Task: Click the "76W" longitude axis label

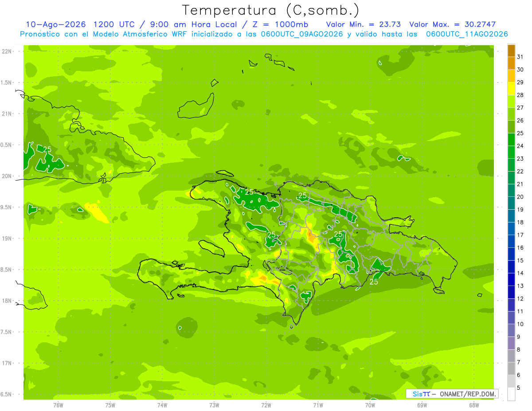Action: 58,405
